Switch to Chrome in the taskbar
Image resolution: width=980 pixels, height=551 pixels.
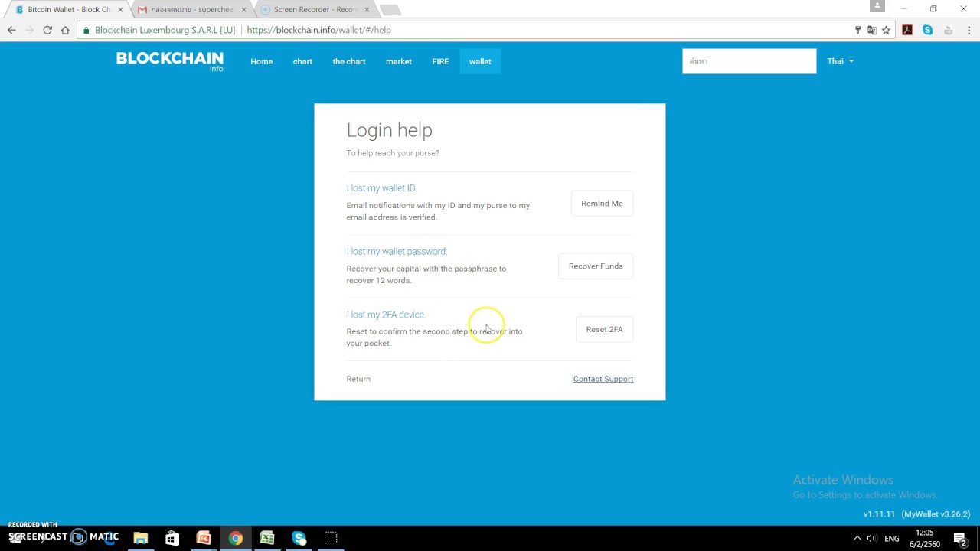(x=236, y=538)
